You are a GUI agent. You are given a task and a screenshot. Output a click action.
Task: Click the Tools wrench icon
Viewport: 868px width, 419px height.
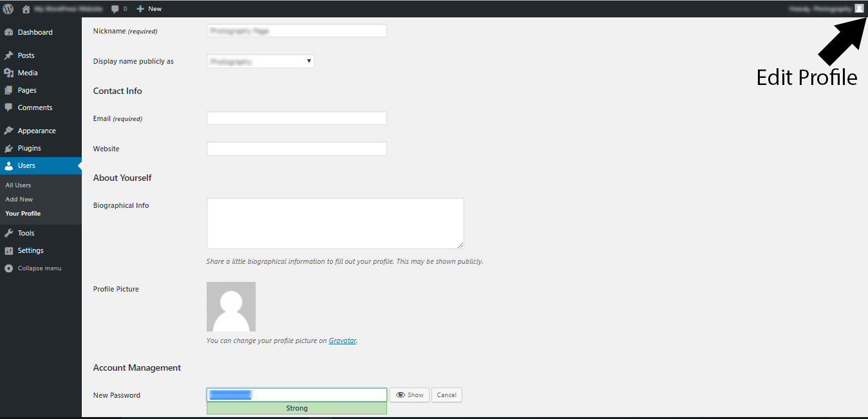click(9, 233)
